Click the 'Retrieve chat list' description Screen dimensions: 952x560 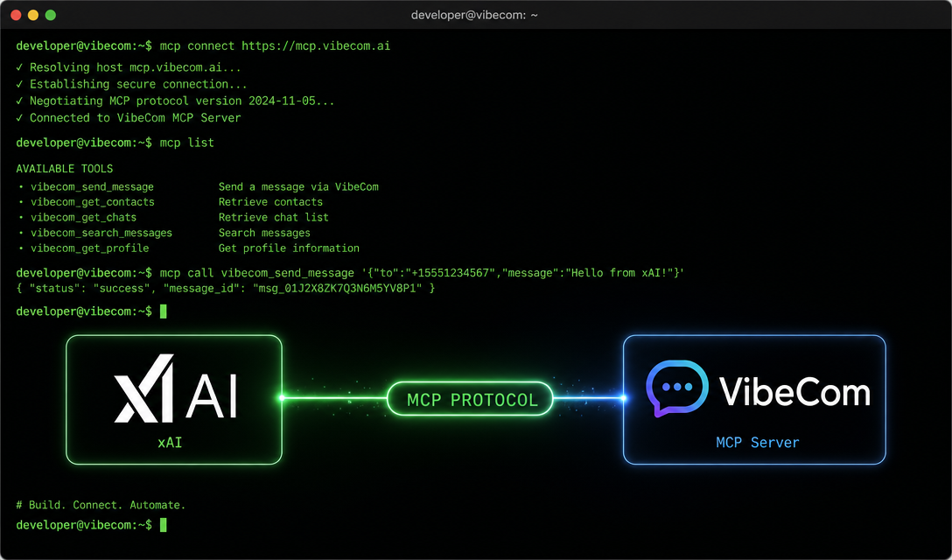point(273,218)
